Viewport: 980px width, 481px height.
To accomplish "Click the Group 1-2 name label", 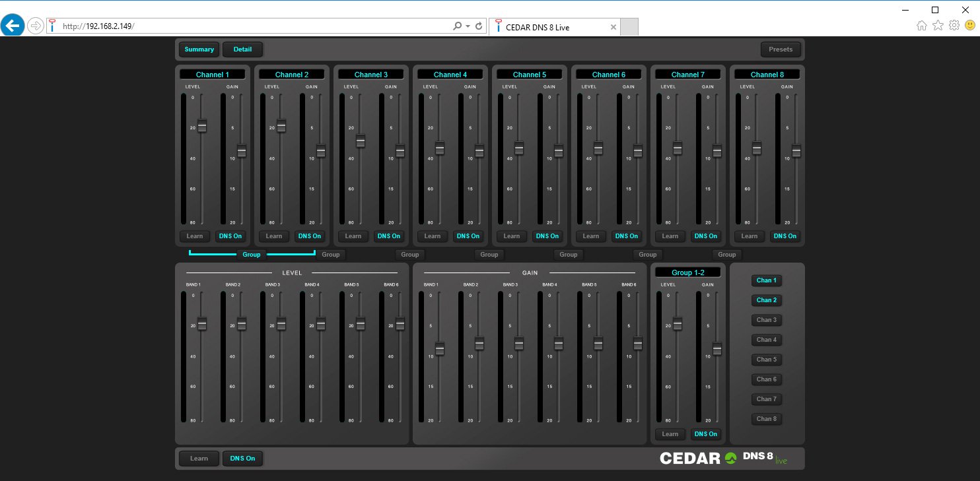I will tap(688, 273).
